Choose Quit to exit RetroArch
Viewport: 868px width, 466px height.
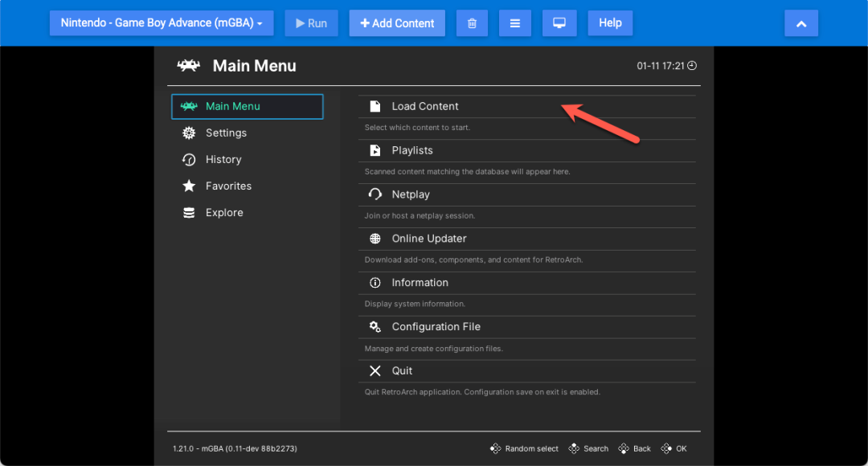[402, 371]
